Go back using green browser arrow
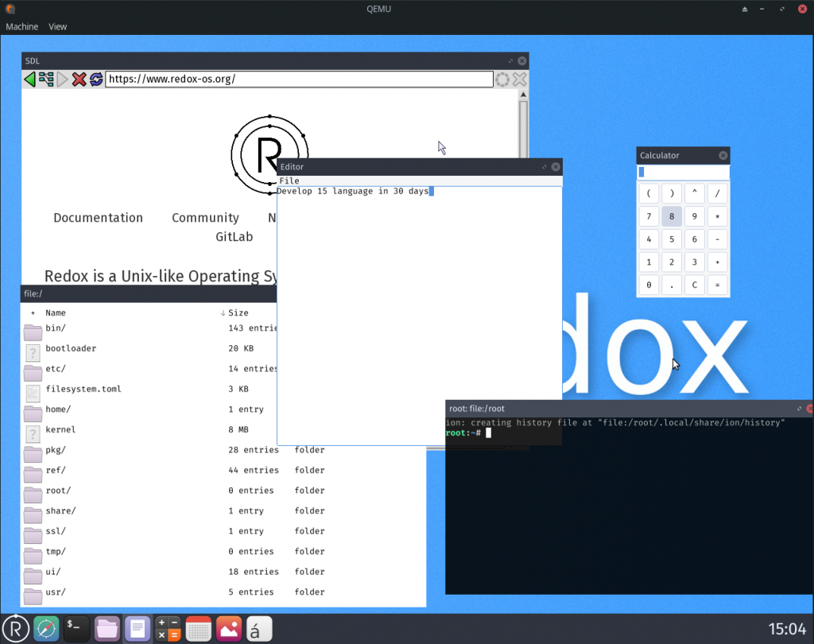This screenshot has height=644, width=814. pos(29,80)
